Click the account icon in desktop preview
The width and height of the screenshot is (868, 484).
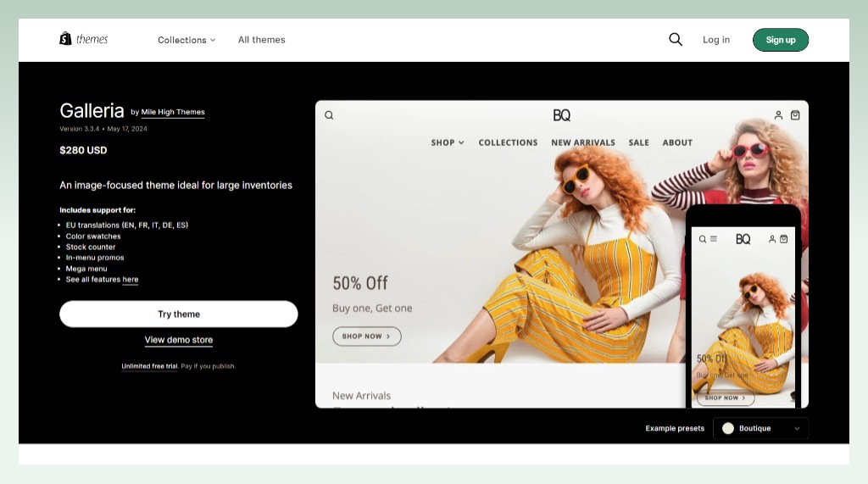778,115
